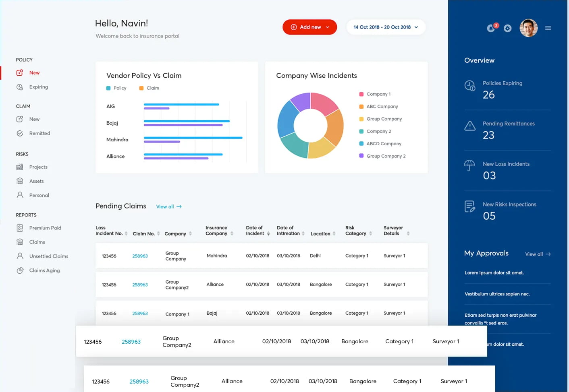Select Remitted under the CLAIM menu
The height and width of the screenshot is (392, 569).
(39, 133)
